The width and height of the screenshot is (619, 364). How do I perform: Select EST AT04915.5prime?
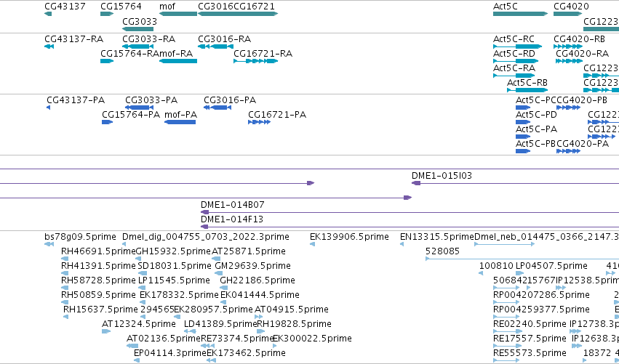point(258,317)
